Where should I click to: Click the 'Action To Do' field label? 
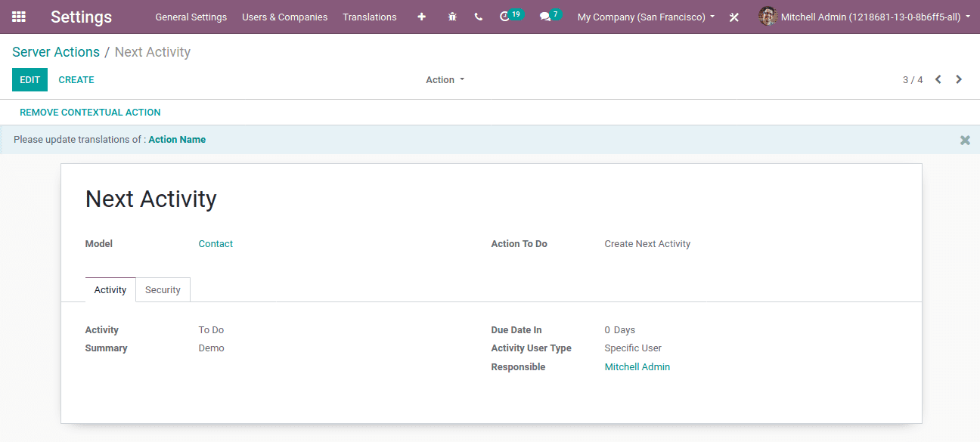pos(519,244)
